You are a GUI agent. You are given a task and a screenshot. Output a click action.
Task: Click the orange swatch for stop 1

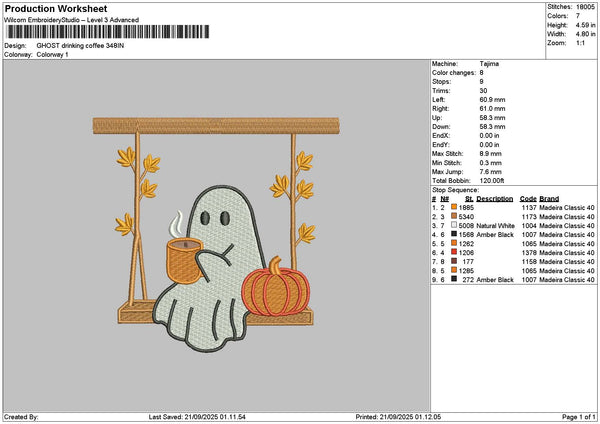[x=454, y=207]
